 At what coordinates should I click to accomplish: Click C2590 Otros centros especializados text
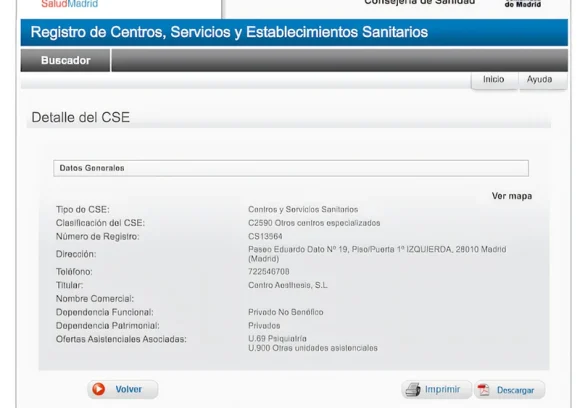(x=314, y=223)
